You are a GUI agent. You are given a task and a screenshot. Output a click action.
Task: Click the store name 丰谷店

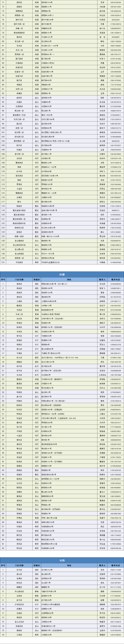click(19, 332)
